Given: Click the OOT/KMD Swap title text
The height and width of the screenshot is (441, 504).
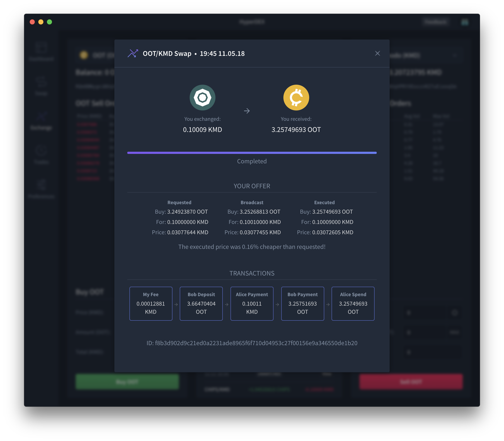Looking at the screenshot, I should point(167,53).
